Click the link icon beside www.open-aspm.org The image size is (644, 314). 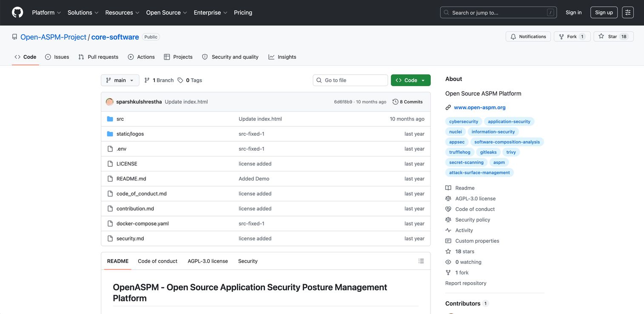448,107
